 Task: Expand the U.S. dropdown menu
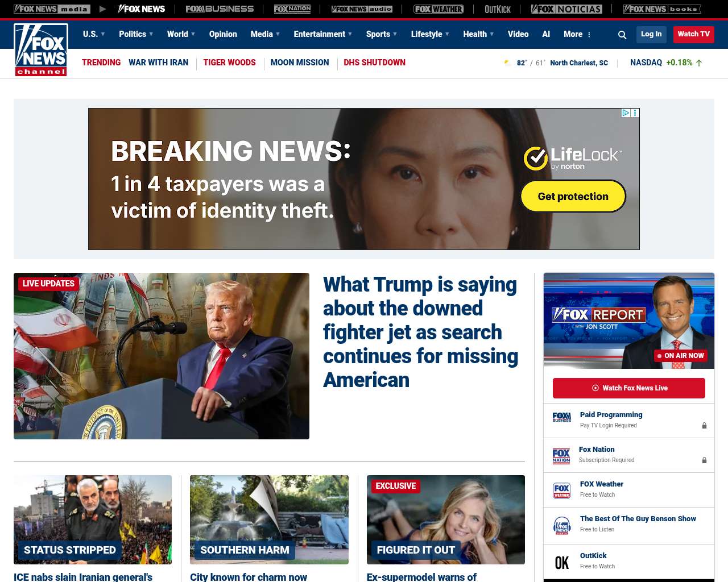94,34
